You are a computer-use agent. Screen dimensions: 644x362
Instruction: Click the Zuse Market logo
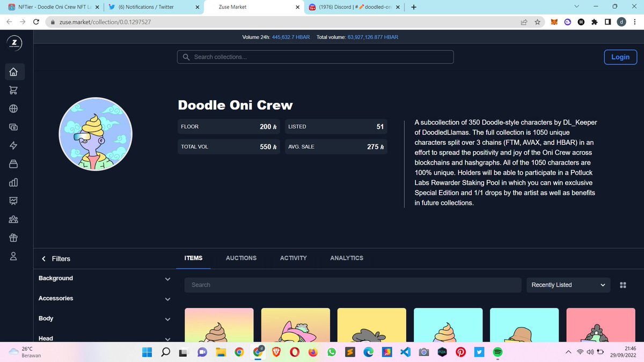[14, 43]
